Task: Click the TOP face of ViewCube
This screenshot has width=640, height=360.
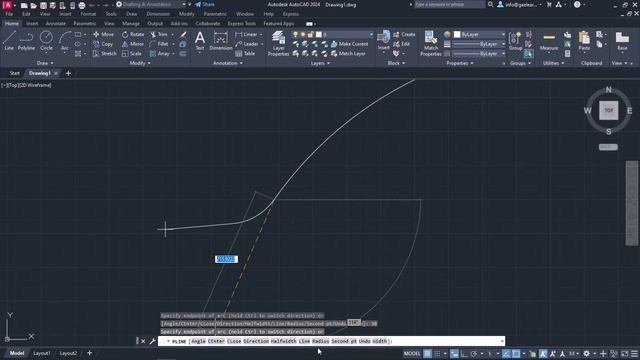Action: pos(609,111)
